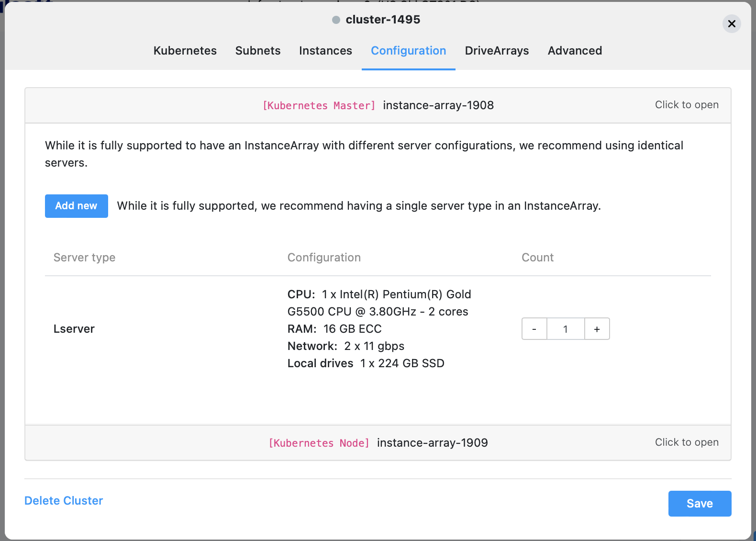The height and width of the screenshot is (541, 756).
Task: Increase Lserver count with plus button
Action: (x=597, y=329)
